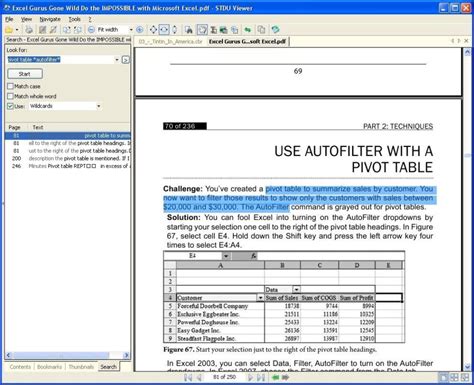Go to last page button in status bar
The image size is (474, 385).
(261, 377)
